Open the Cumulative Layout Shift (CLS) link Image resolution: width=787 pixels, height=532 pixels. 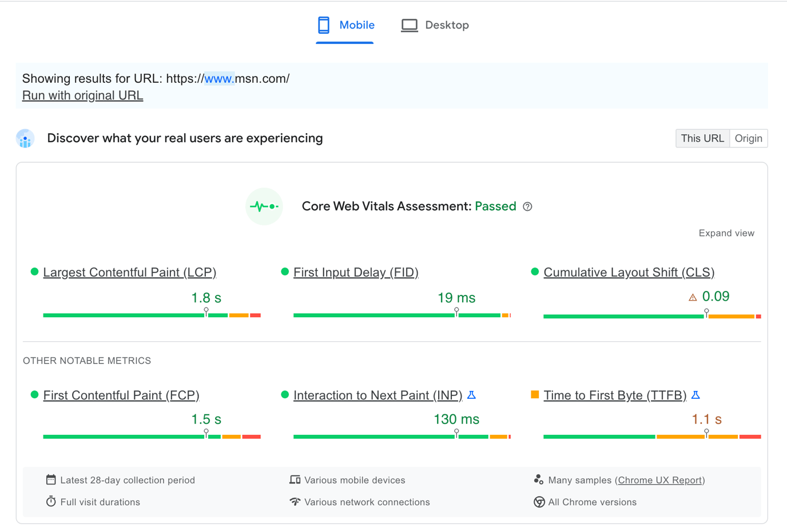pyautogui.click(x=629, y=273)
